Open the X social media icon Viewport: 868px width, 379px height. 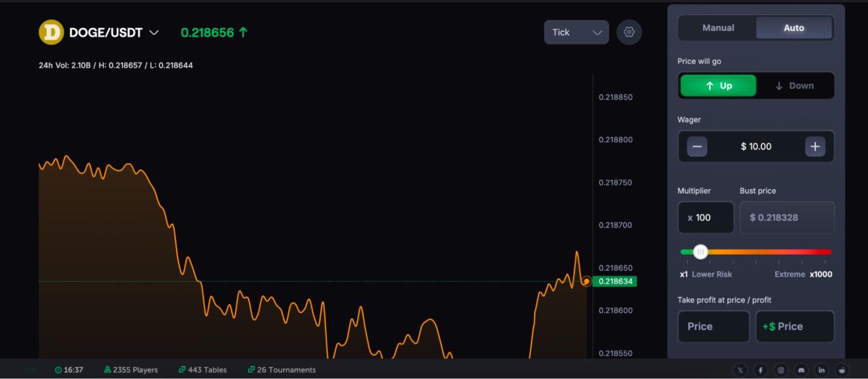pyautogui.click(x=740, y=369)
